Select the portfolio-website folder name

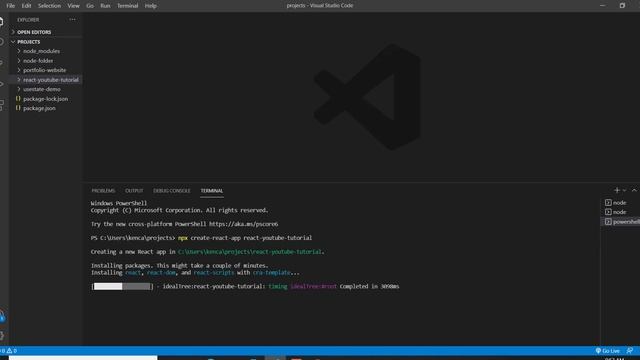(x=44, y=70)
